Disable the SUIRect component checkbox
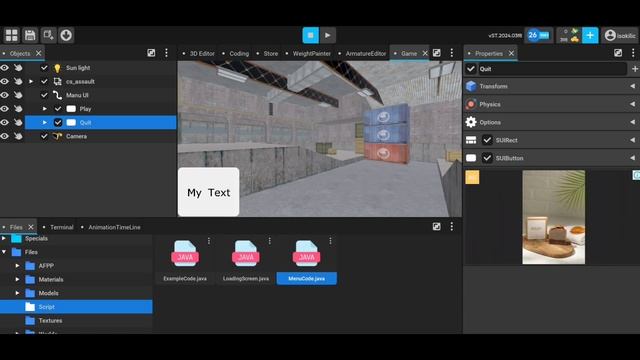Viewport: 640px width, 360px height. coord(487,140)
